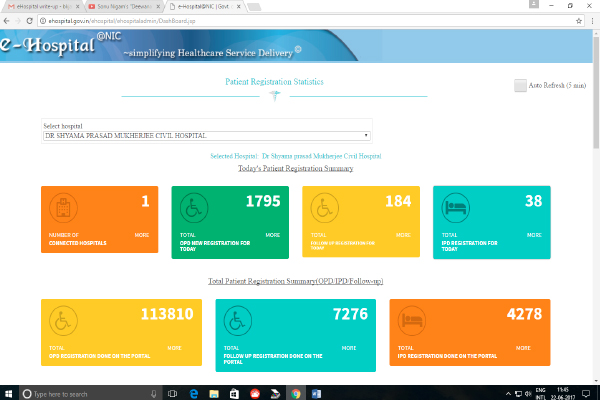Click Patient Registration Statistics title
This screenshot has height=400, width=600.
tap(274, 82)
